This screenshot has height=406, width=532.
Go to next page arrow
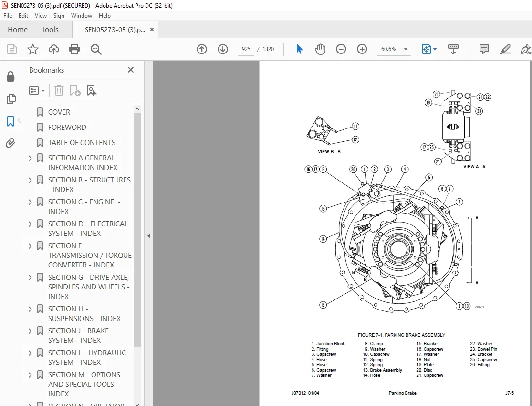(x=223, y=49)
